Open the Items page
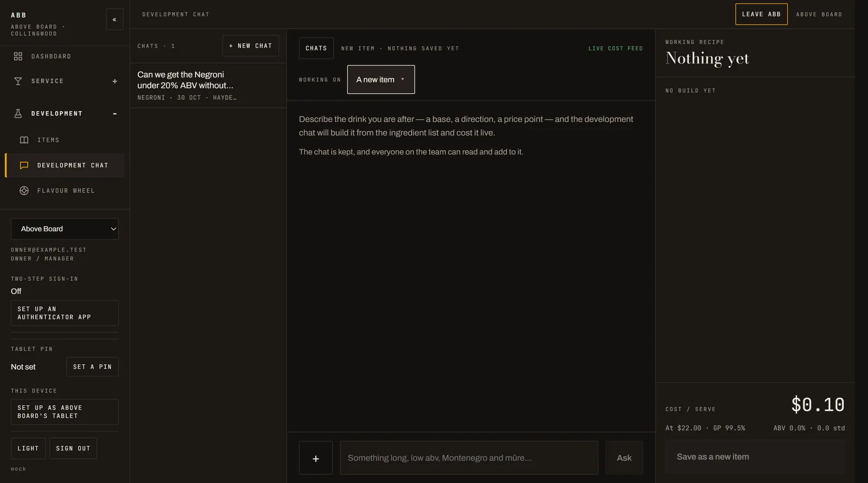Viewport: 868px width, 483px height. click(65, 140)
